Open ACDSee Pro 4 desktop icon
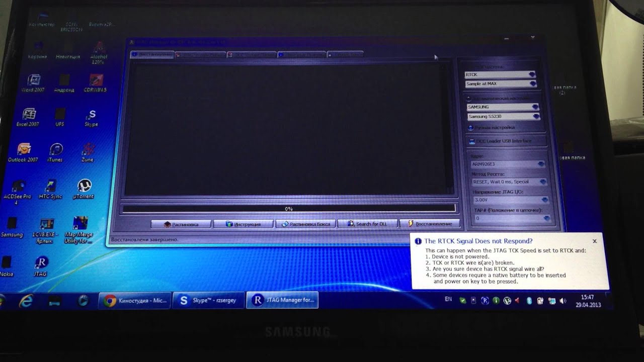 pyautogui.click(x=18, y=192)
